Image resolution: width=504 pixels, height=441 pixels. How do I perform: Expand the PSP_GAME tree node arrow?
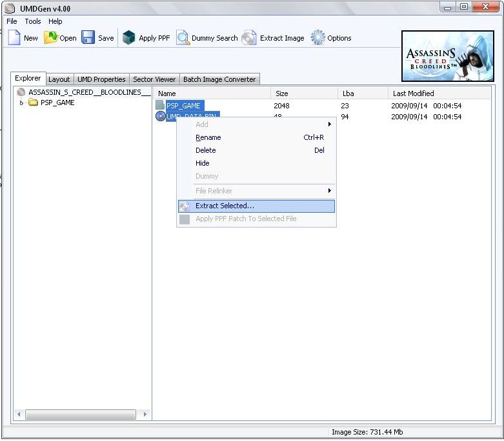click(21, 103)
